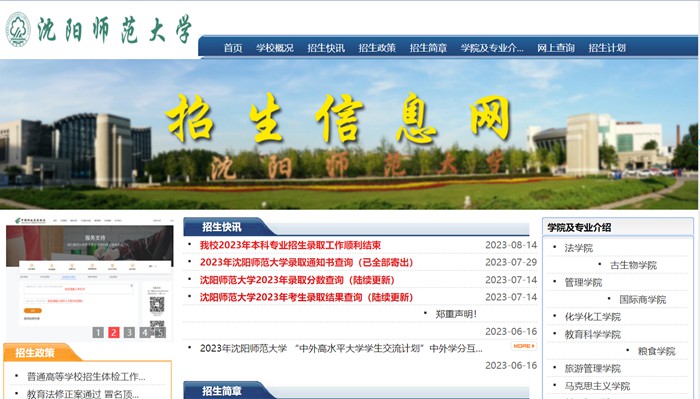This screenshot has width=700, height=399.
Task: Open 沈阳师范大学2023年录取分数查询 link
Action: (x=297, y=280)
